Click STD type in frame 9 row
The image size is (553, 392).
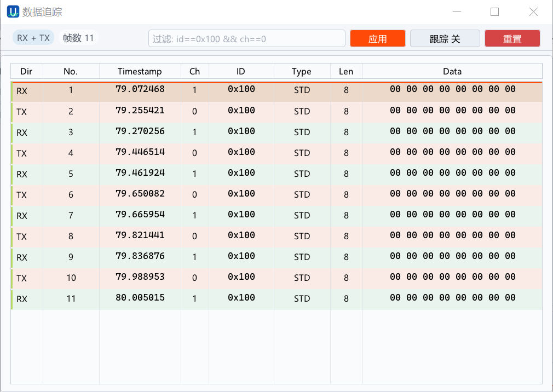tap(302, 257)
